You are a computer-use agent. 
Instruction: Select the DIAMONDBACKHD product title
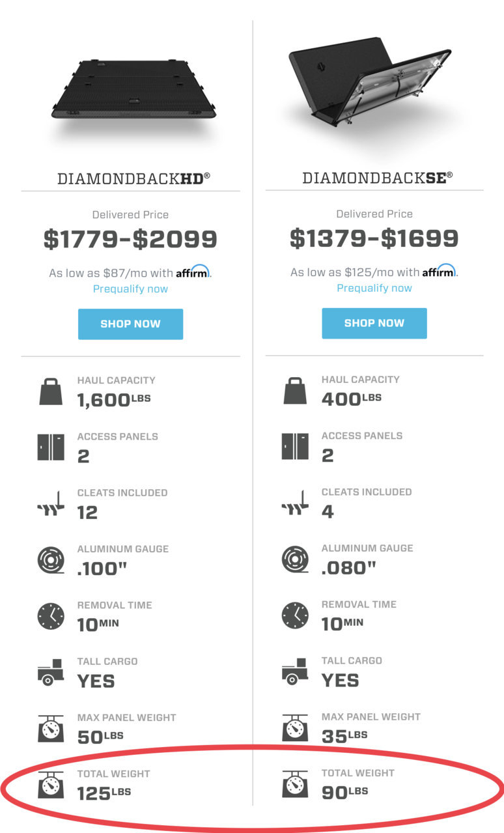[x=134, y=178]
